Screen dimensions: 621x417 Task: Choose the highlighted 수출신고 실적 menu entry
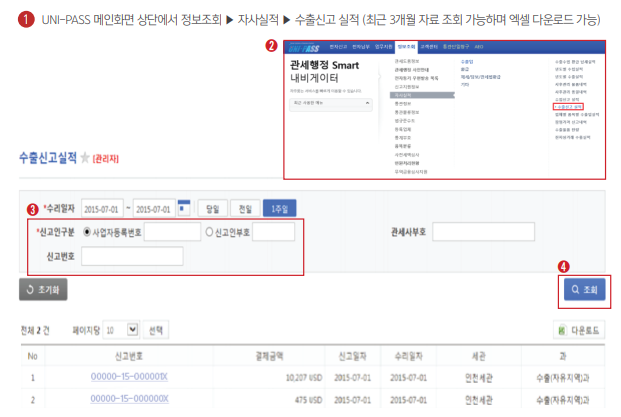[x=568, y=105]
